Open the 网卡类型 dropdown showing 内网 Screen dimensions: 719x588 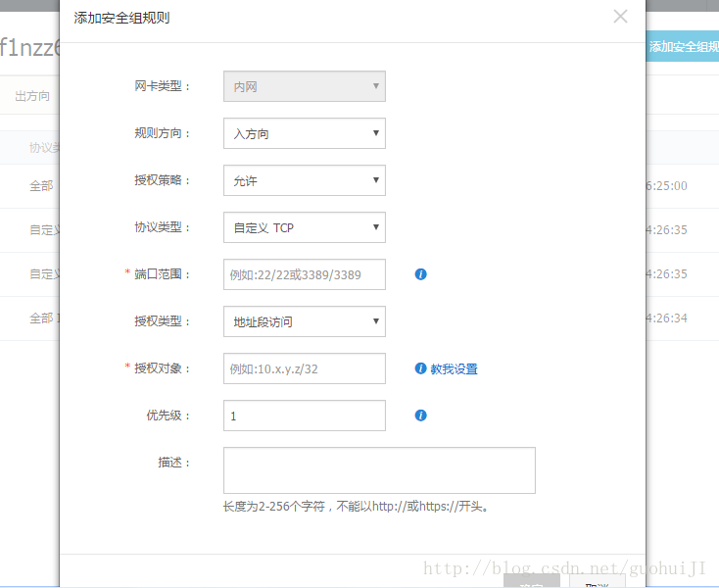pos(304,86)
